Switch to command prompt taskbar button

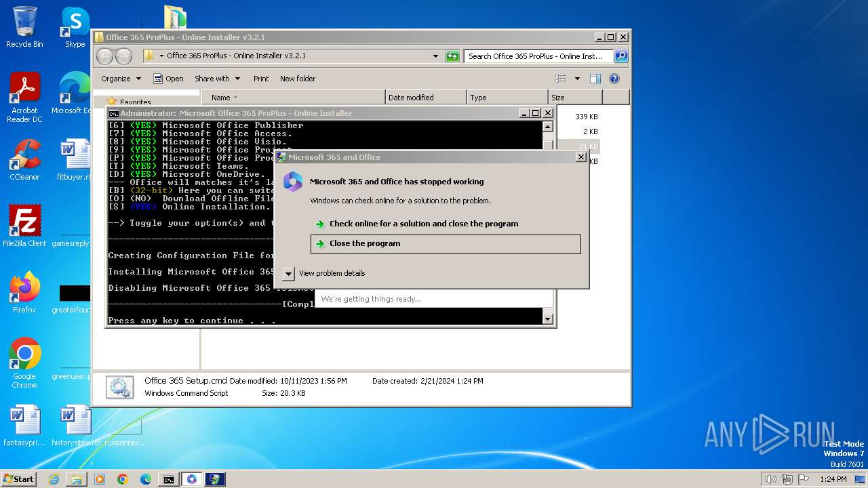(169, 479)
